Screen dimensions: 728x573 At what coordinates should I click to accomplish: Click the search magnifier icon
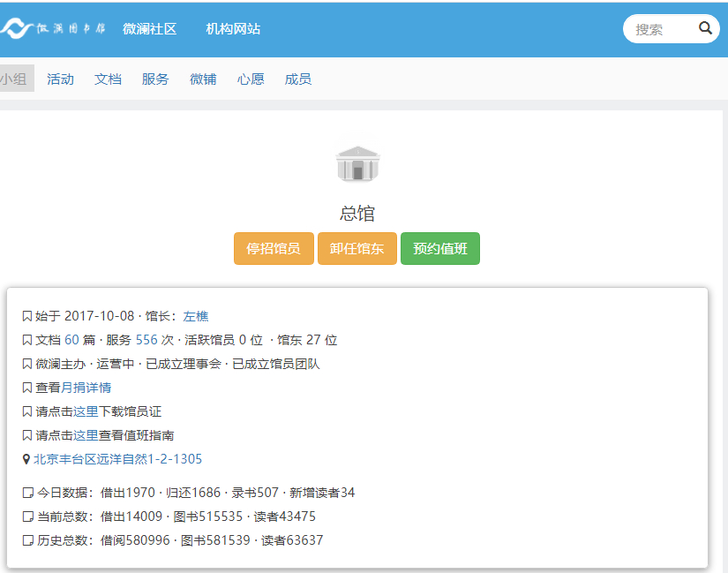(x=705, y=28)
